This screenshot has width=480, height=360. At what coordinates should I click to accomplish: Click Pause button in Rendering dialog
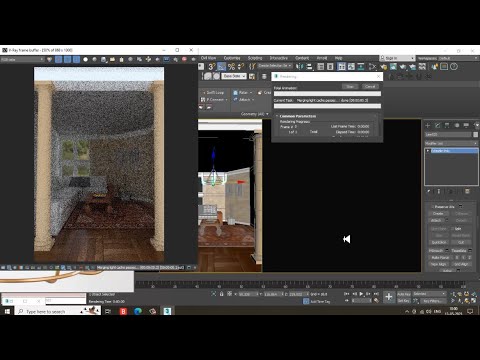350,87
